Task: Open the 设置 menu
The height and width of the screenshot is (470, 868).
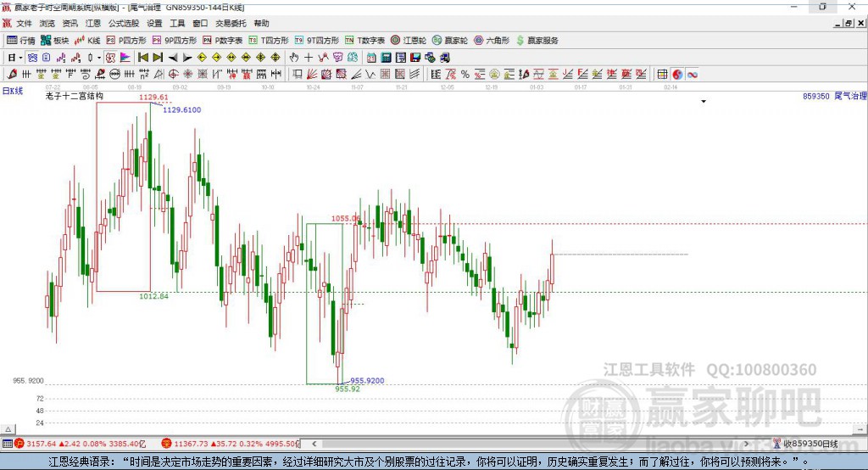Action: pos(154,23)
